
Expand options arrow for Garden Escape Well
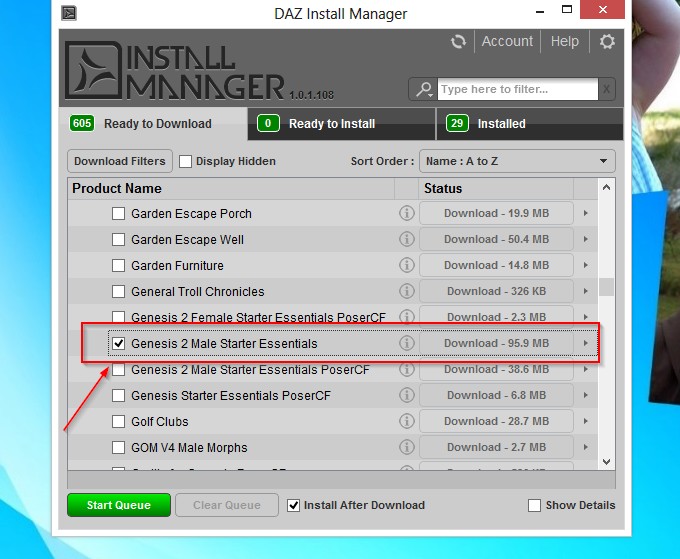(x=585, y=239)
